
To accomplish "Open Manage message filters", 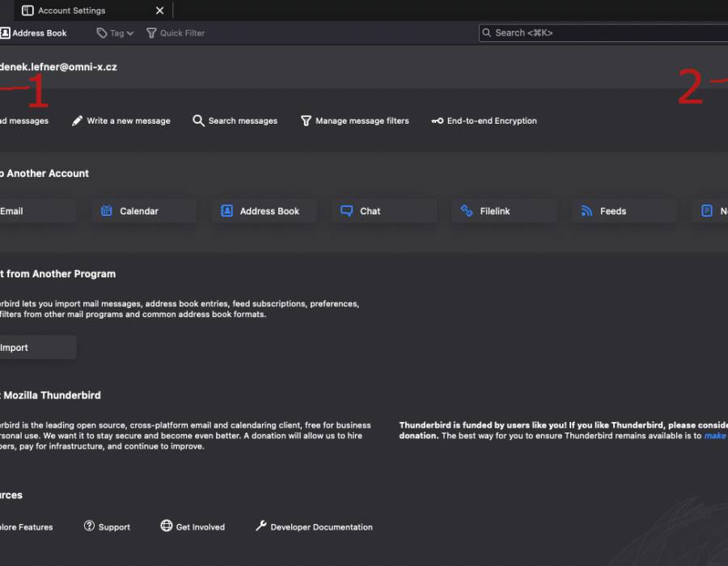I will [355, 120].
